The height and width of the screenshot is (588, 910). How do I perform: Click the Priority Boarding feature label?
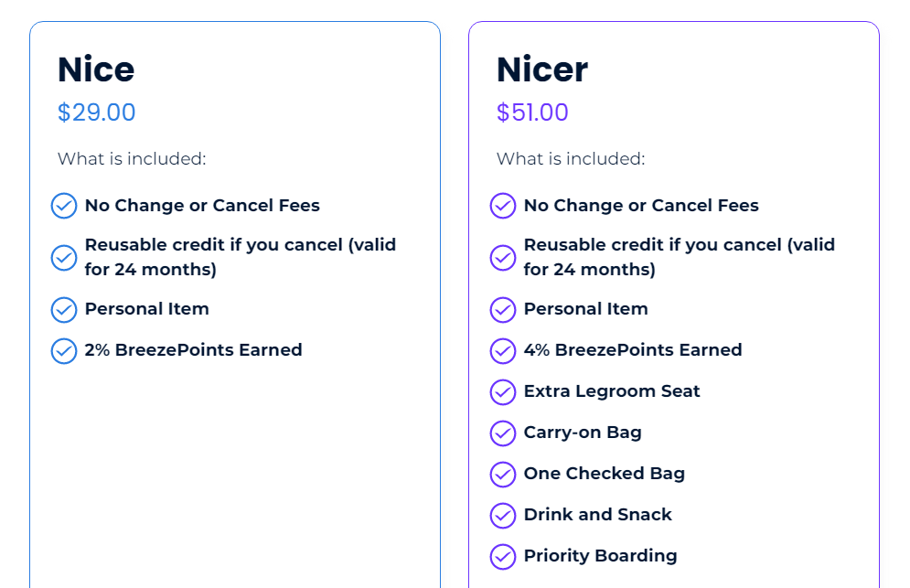(600, 556)
